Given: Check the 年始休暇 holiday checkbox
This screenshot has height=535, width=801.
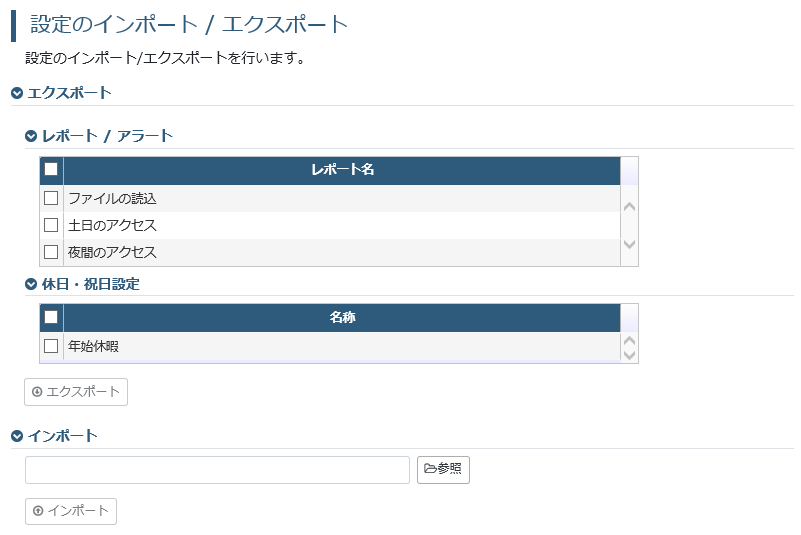Looking at the screenshot, I should point(51,346).
